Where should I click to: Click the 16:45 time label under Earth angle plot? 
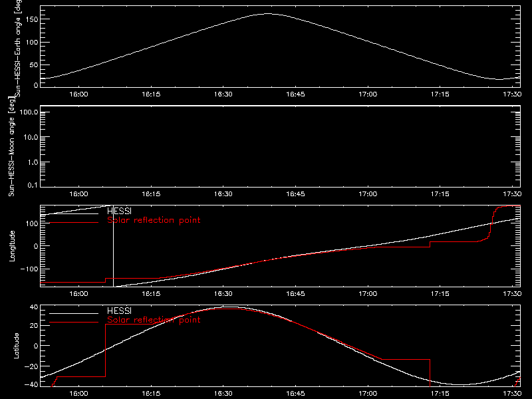[295, 94]
